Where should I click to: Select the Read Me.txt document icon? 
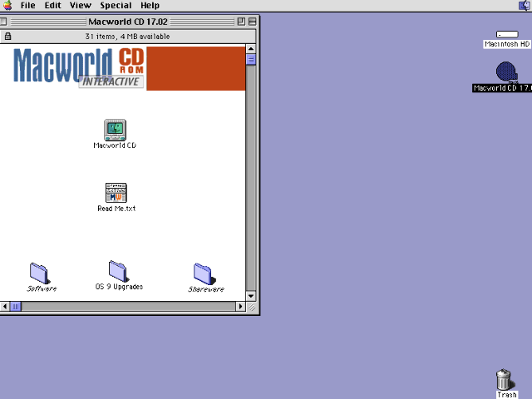116,193
